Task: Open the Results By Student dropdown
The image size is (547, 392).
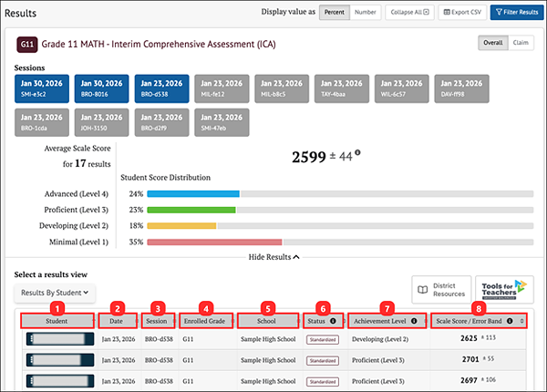Action: pyautogui.click(x=55, y=293)
